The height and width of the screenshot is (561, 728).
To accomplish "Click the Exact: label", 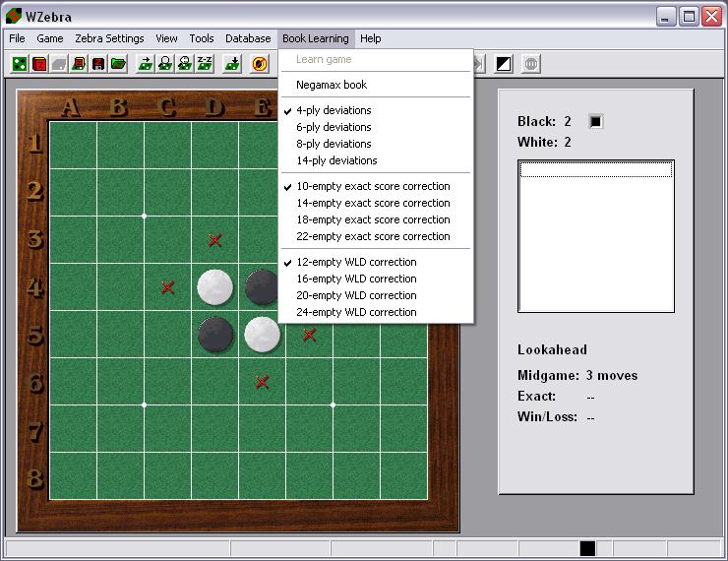I will 537,396.
